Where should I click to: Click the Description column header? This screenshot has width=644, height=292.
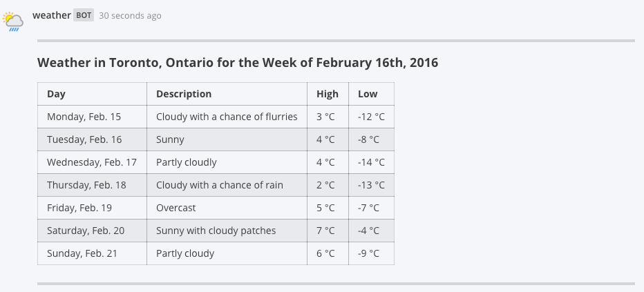[x=184, y=94]
